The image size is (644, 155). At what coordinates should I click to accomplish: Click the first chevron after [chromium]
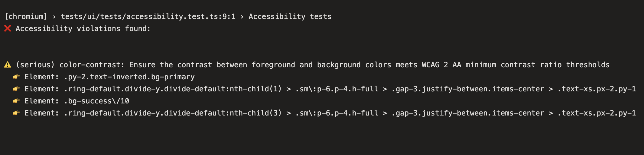point(54,17)
